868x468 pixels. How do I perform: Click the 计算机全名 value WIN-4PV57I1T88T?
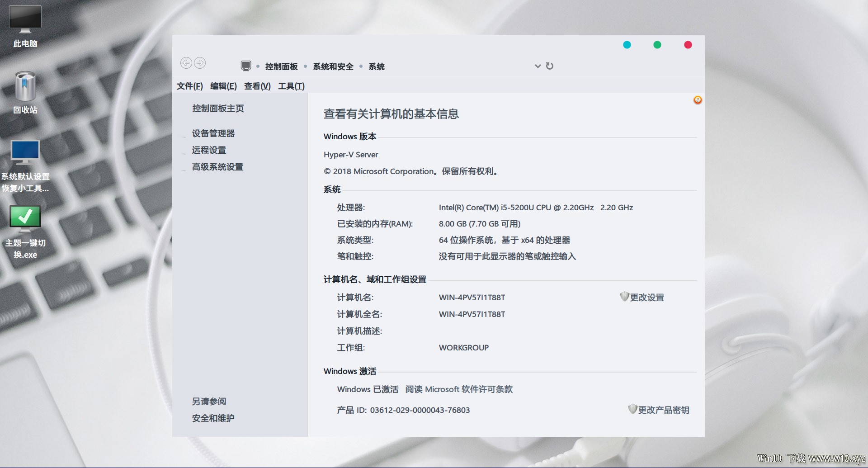pyautogui.click(x=472, y=314)
